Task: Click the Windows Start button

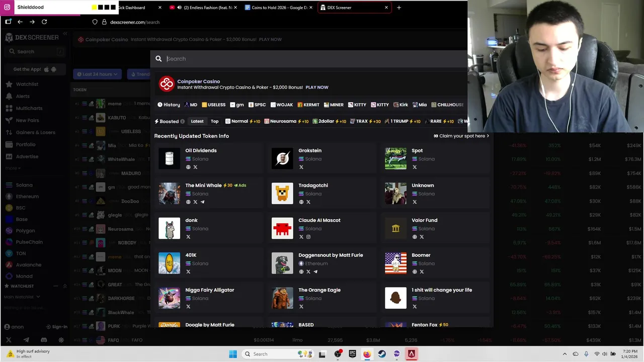Action: point(233,354)
